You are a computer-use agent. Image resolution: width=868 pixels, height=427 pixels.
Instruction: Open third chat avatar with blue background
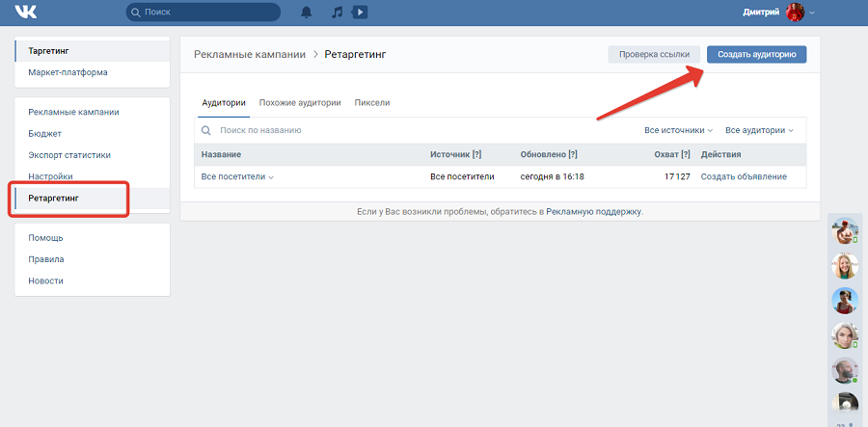pyautogui.click(x=845, y=301)
